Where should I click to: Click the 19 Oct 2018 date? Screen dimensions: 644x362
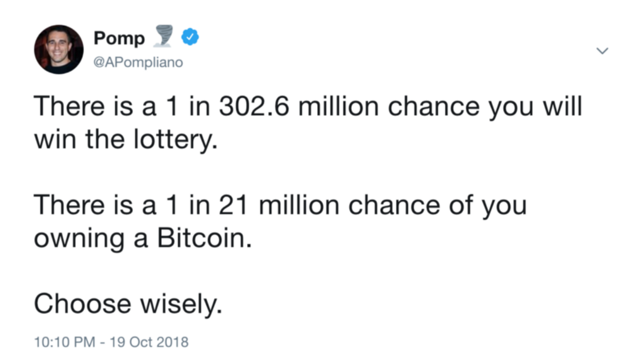(x=149, y=342)
